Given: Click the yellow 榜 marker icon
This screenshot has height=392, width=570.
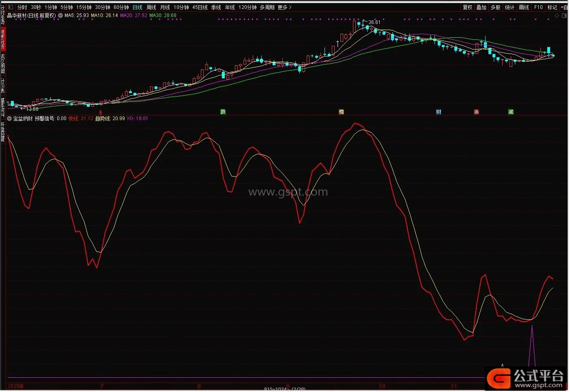Looking at the screenshot, I should 341,112.
